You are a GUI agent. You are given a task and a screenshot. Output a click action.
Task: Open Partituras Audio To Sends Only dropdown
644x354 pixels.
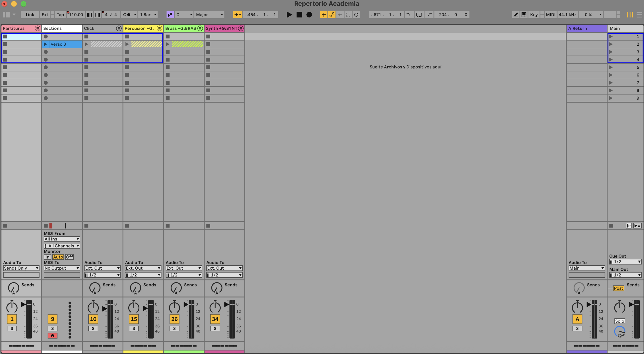[x=21, y=268]
